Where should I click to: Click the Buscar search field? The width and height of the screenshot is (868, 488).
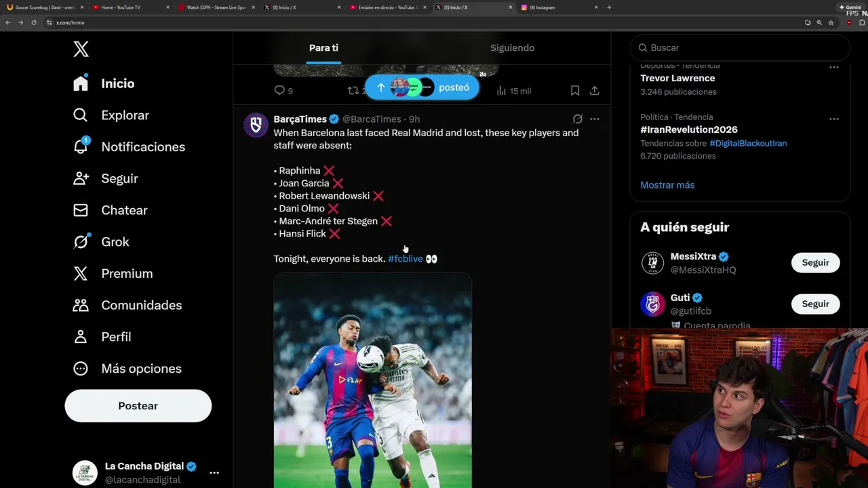(x=740, y=47)
